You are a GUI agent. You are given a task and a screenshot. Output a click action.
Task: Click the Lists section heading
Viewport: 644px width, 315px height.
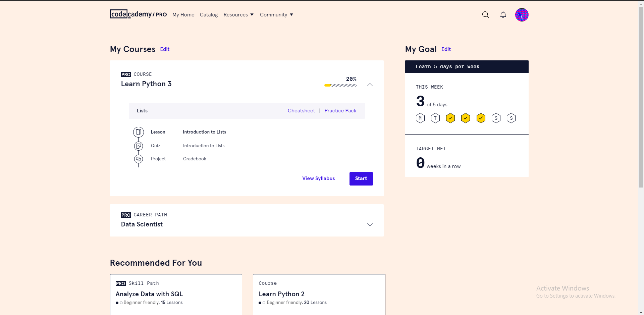tap(142, 111)
